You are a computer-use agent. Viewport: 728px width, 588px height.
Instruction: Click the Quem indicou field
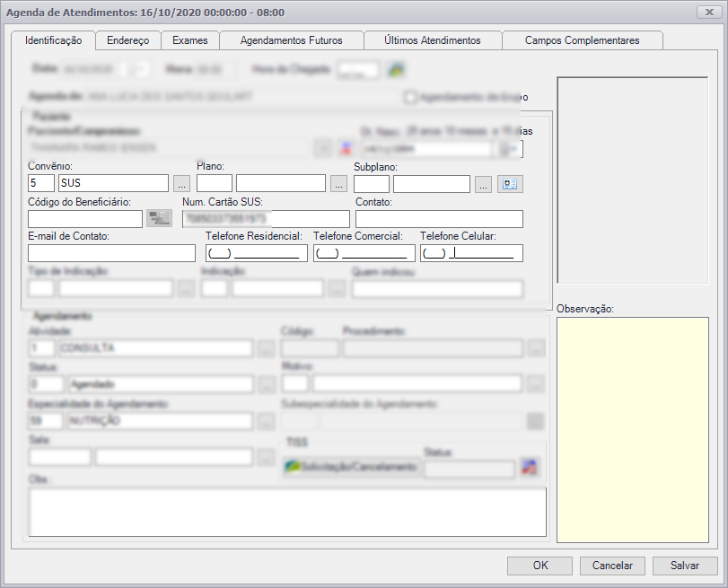click(x=438, y=289)
